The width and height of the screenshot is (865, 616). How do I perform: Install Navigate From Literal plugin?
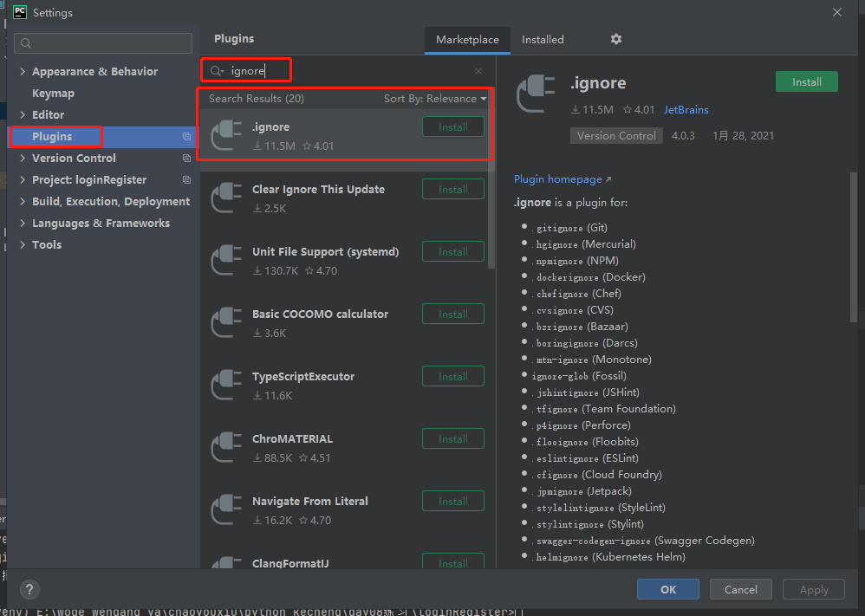pos(453,501)
